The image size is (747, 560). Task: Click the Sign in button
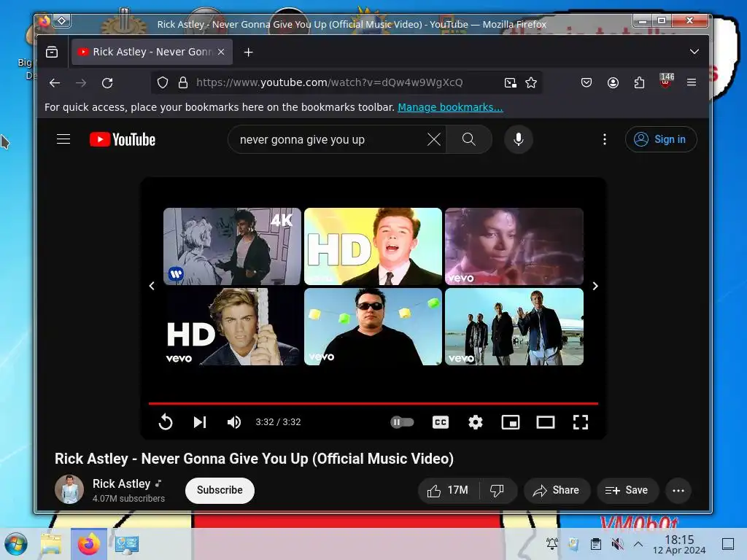[x=661, y=139]
